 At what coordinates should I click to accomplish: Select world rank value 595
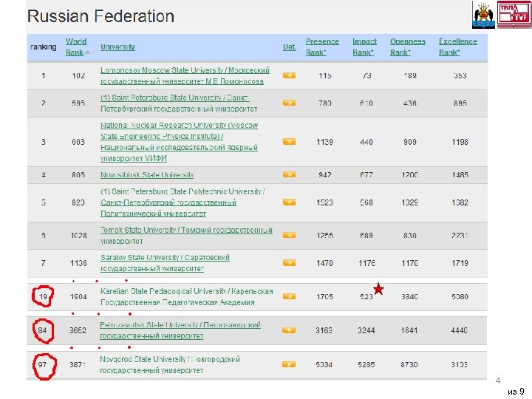point(78,103)
